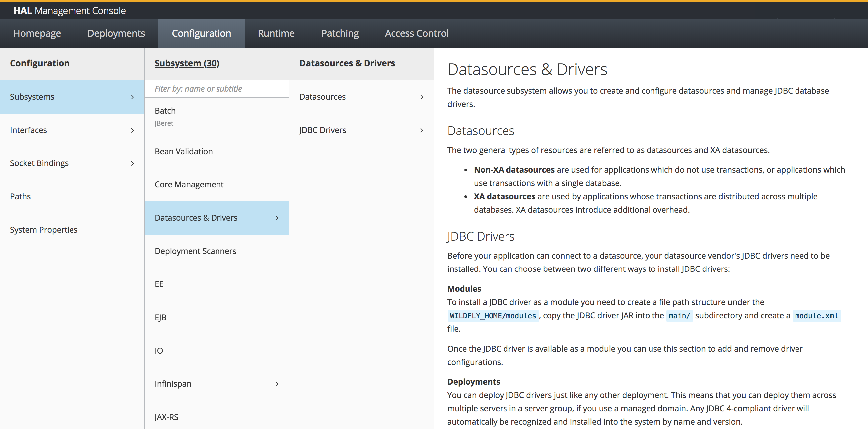This screenshot has height=429, width=868.
Task: Click the HAL Management Console logo
Action: click(70, 10)
